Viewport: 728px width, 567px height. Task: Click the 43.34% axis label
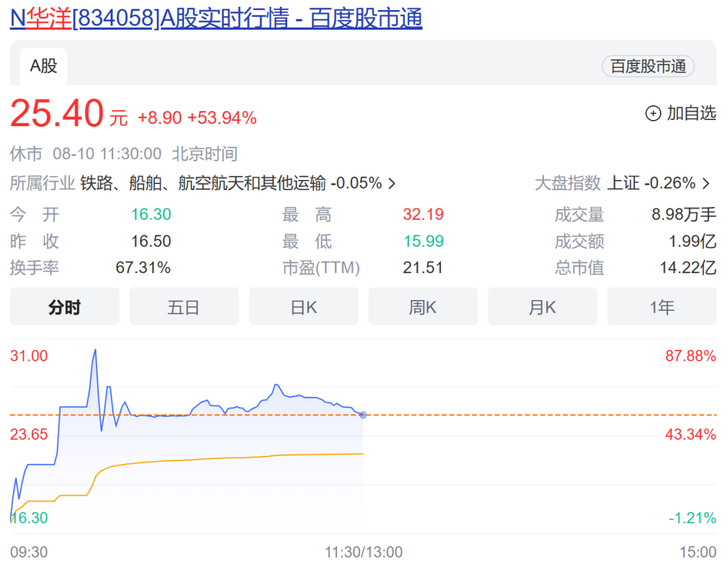point(690,435)
